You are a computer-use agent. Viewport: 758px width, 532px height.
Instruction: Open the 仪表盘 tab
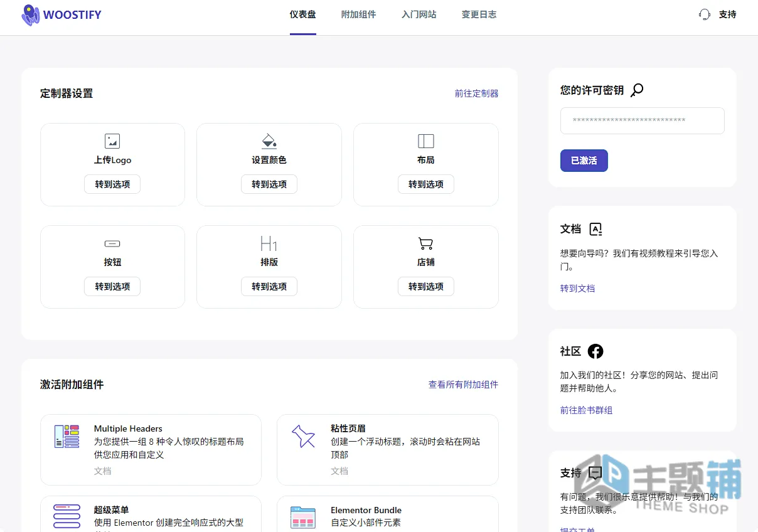point(303,14)
